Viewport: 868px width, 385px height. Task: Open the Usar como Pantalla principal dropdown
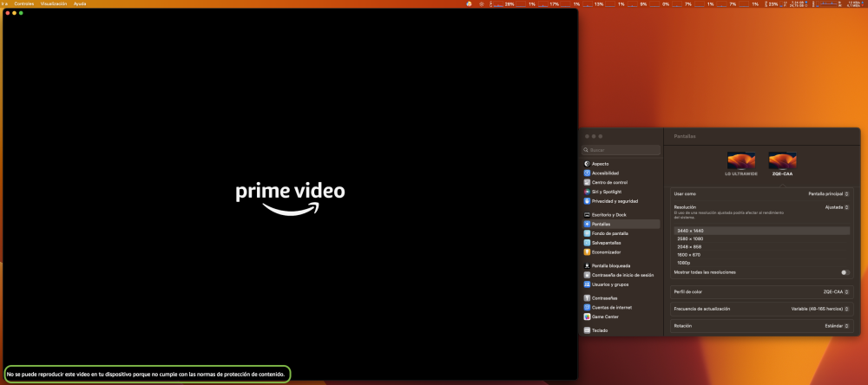828,194
